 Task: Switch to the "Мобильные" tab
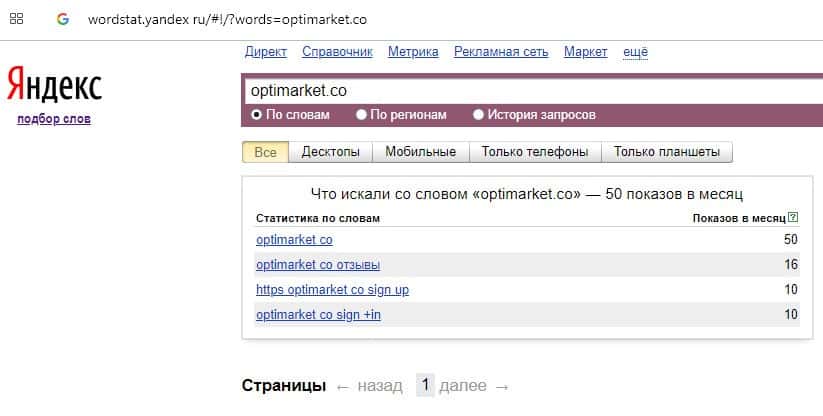tap(421, 152)
